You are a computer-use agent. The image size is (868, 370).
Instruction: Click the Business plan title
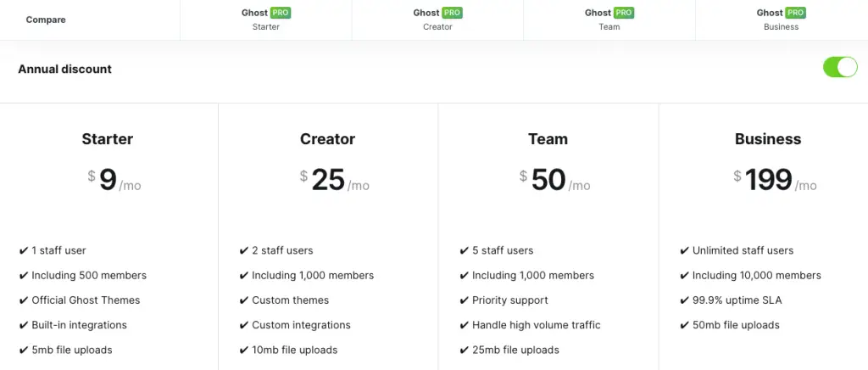[768, 138]
